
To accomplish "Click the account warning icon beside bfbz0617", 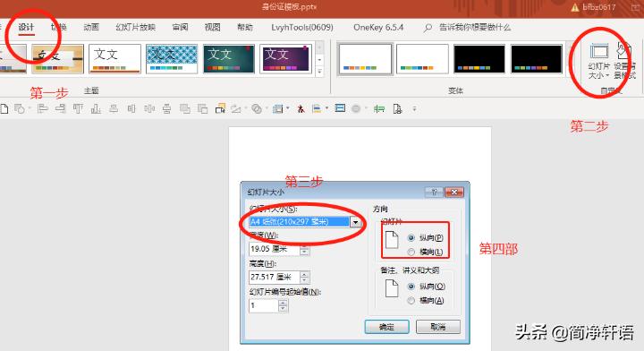I will point(575,7).
